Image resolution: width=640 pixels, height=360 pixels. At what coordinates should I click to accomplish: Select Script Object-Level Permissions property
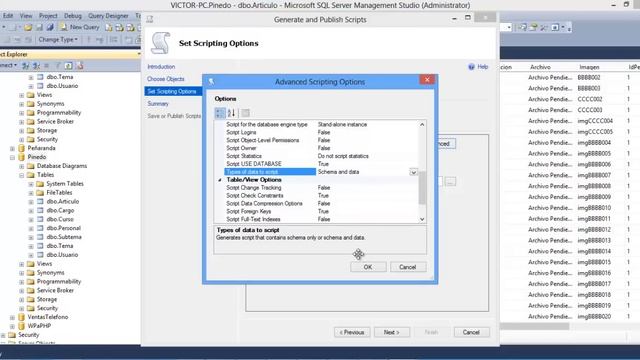(321, 140)
